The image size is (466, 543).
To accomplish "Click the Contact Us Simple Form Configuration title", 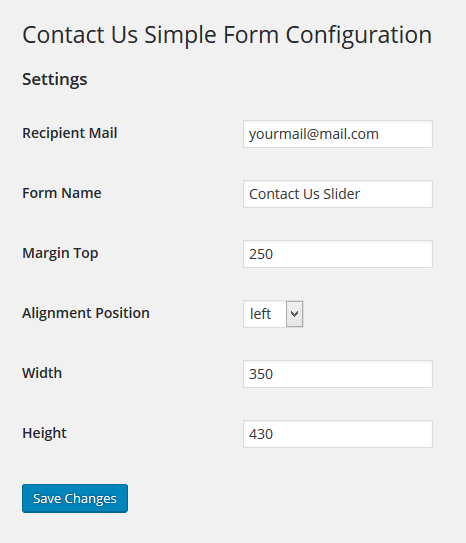I will click(x=227, y=35).
